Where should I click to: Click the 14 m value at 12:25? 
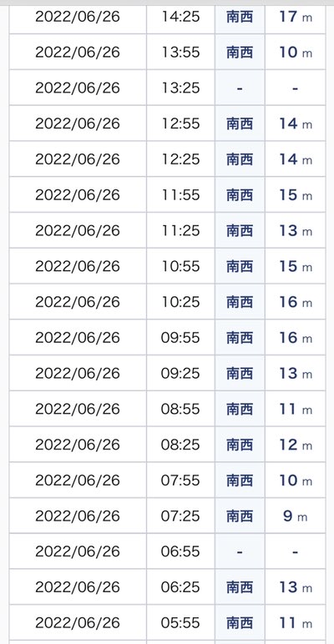(x=296, y=159)
